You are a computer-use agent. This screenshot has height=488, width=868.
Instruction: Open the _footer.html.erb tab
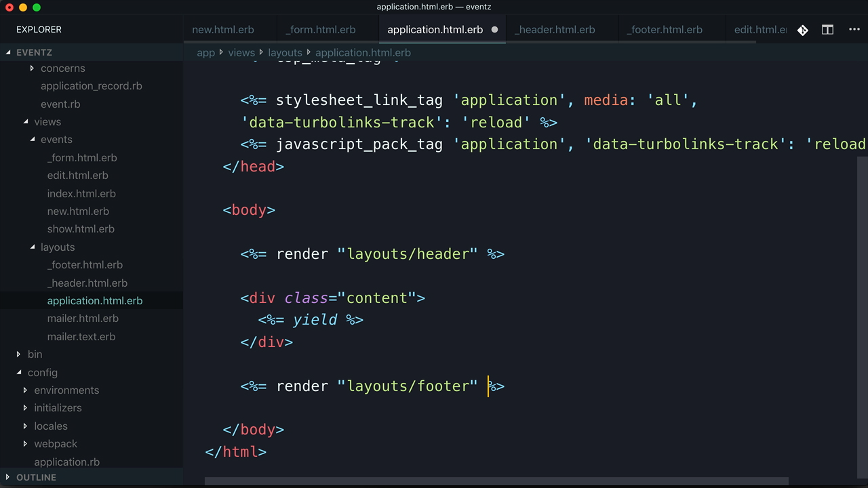click(x=665, y=30)
